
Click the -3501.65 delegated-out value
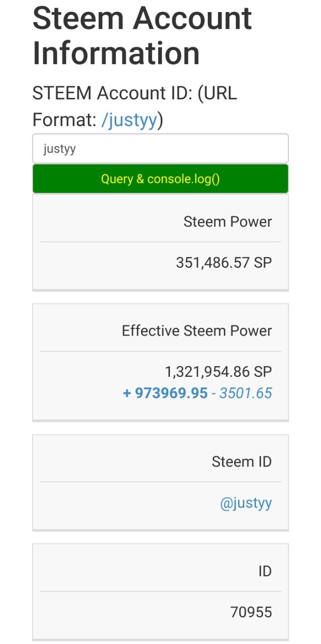[x=242, y=393]
